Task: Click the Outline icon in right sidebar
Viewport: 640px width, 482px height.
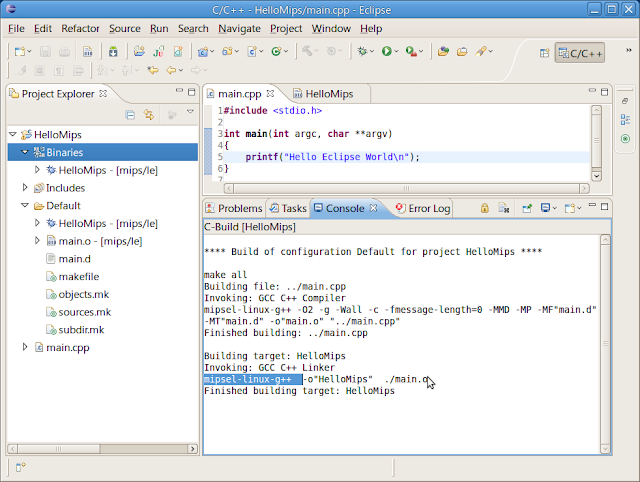Action: click(625, 120)
